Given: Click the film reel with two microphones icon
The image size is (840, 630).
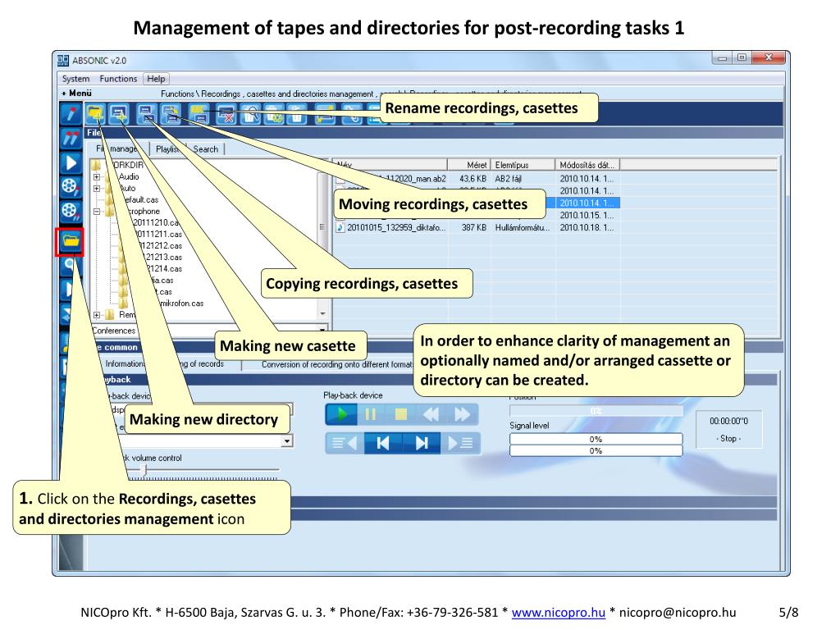Looking at the screenshot, I should pyautogui.click(x=71, y=212).
